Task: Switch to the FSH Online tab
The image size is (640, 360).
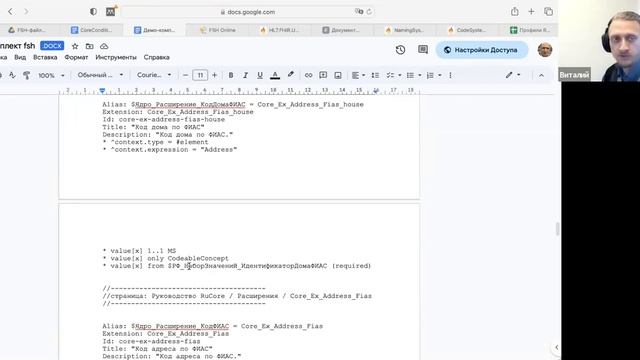Action: pyautogui.click(x=218, y=30)
